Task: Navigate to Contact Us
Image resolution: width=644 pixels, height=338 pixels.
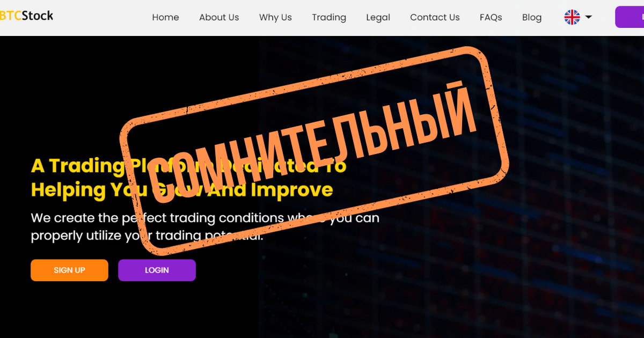Action: tap(435, 17)
